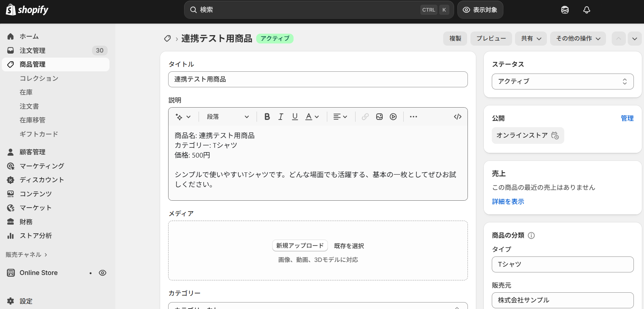Select 商品管理 in sidebar
This screenshot has width=644, height=309.
(x=56, y=64)
